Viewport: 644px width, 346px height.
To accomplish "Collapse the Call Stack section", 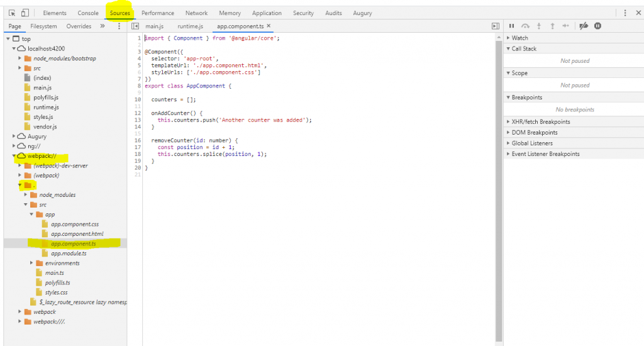I will point(508,48).
